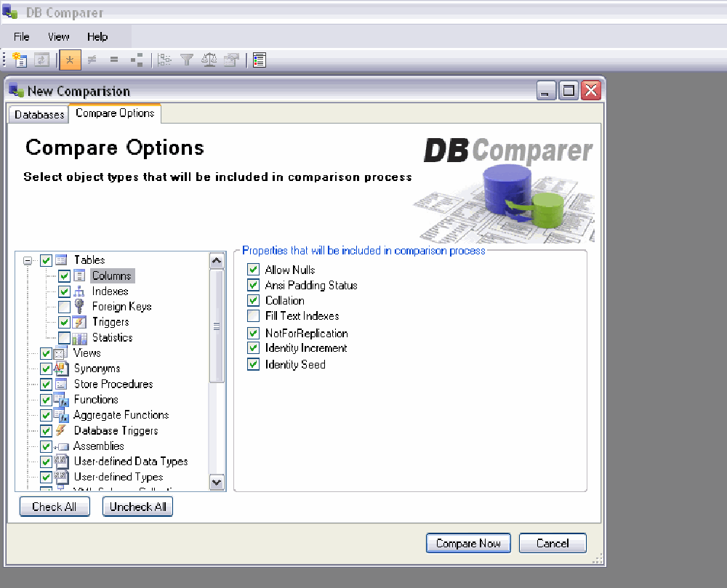727x588 pixels.
Task: Click the tree structure toolbar icon
Action: (x=164, y=60)
